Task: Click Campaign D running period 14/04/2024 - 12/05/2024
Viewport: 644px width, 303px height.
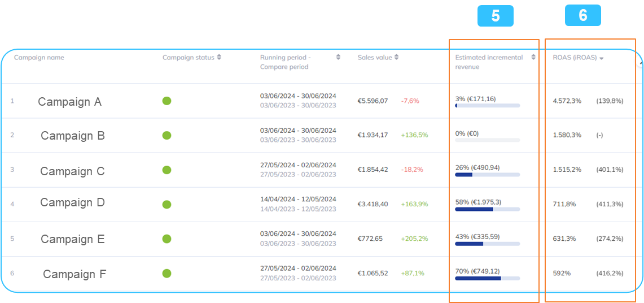Action: (x=298, y=199)
